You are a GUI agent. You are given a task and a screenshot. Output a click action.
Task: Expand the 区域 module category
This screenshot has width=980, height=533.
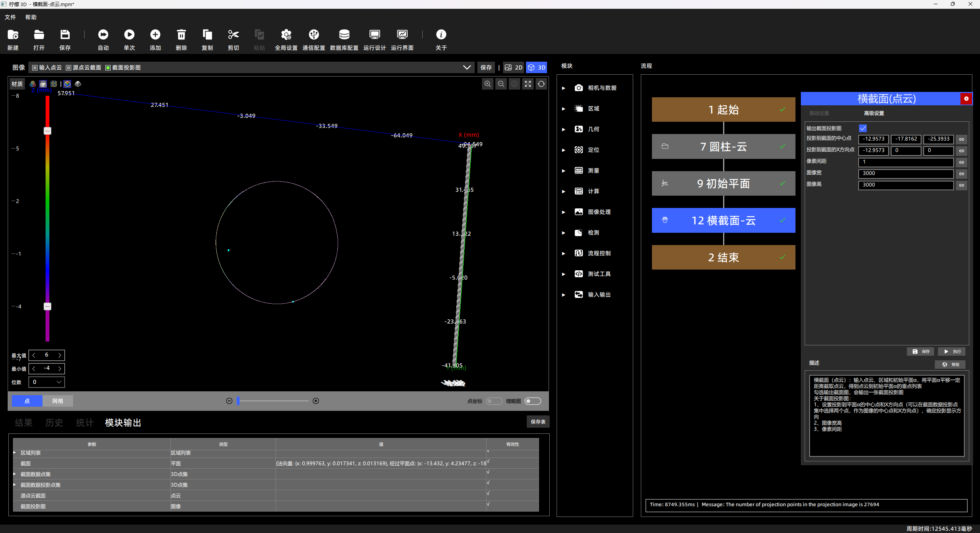tap(563, 109)
